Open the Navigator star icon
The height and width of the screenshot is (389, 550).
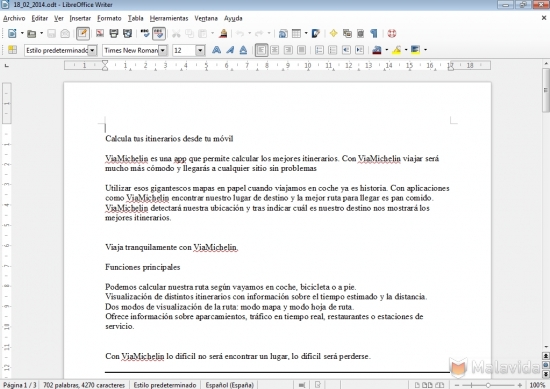point(333,33)
